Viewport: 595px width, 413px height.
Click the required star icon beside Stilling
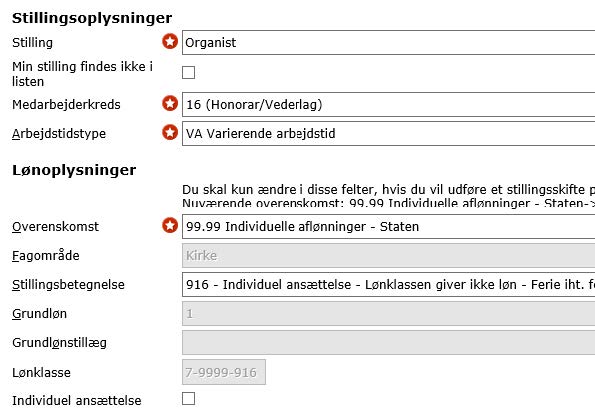click(x=170, y=41)
